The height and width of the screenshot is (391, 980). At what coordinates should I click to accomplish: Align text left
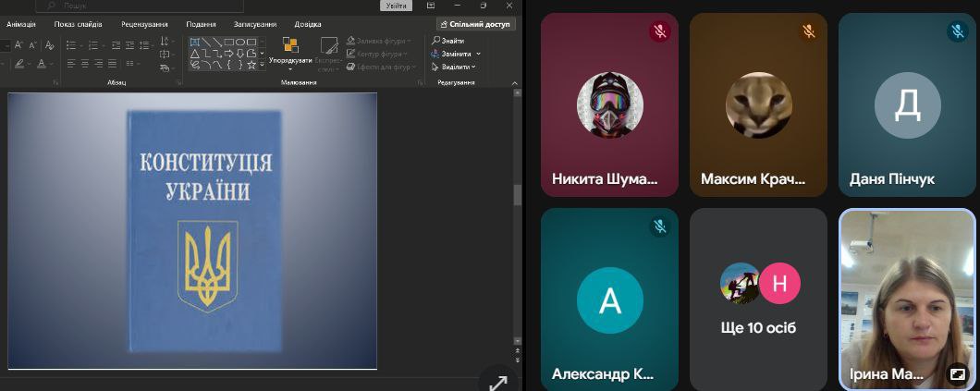71,63
